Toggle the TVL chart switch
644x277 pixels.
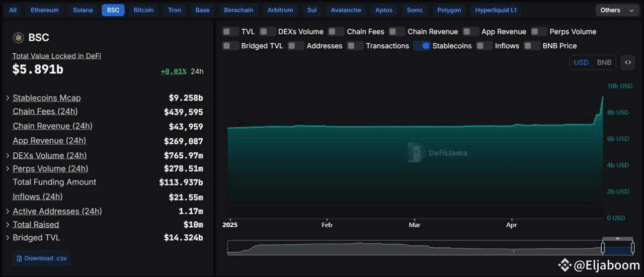point(230,31)
